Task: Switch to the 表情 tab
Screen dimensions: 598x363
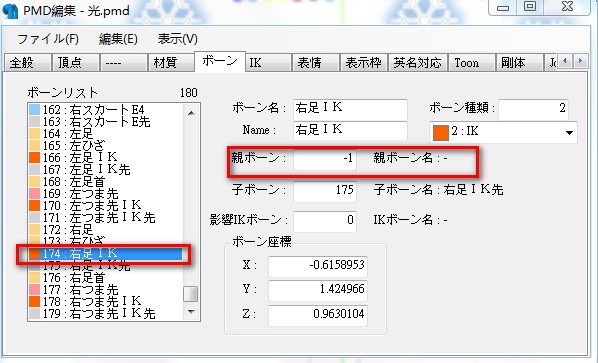Action: [316, 63]
